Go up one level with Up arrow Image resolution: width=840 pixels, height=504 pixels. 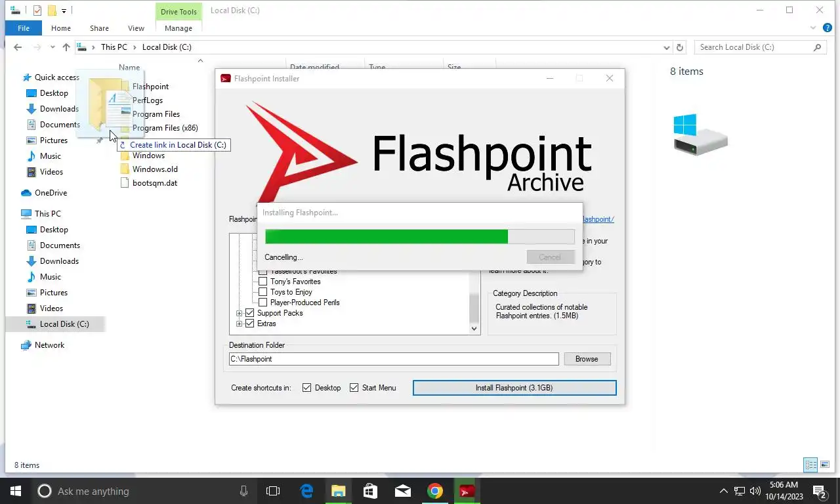66,47
